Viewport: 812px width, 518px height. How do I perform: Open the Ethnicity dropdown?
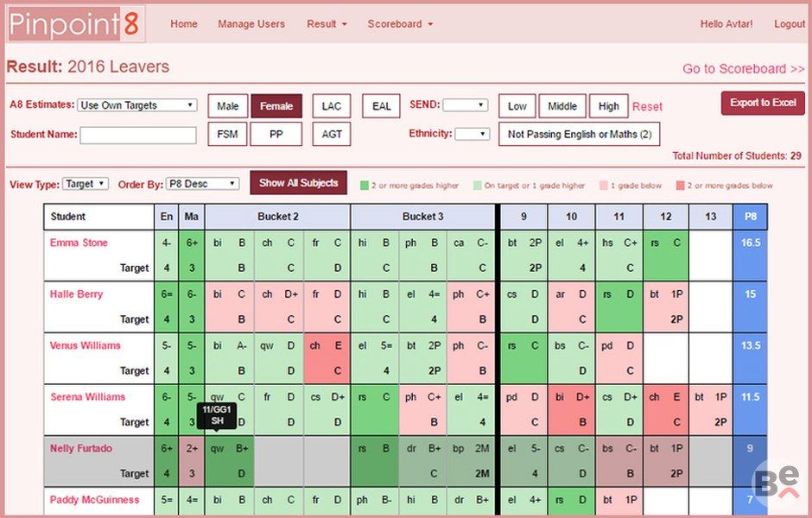[x=472, y=134]
